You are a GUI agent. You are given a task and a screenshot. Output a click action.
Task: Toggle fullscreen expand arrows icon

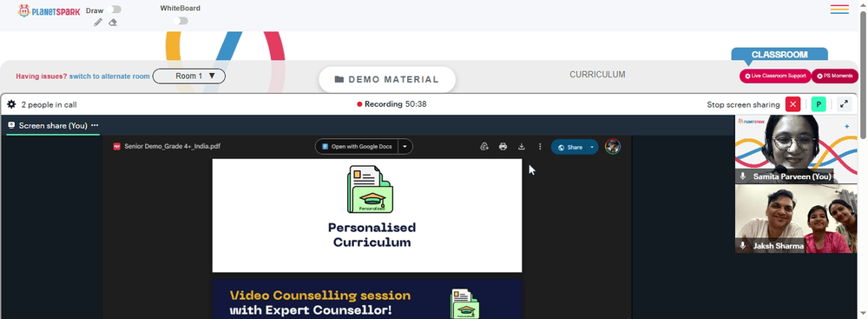click(845, 104)
